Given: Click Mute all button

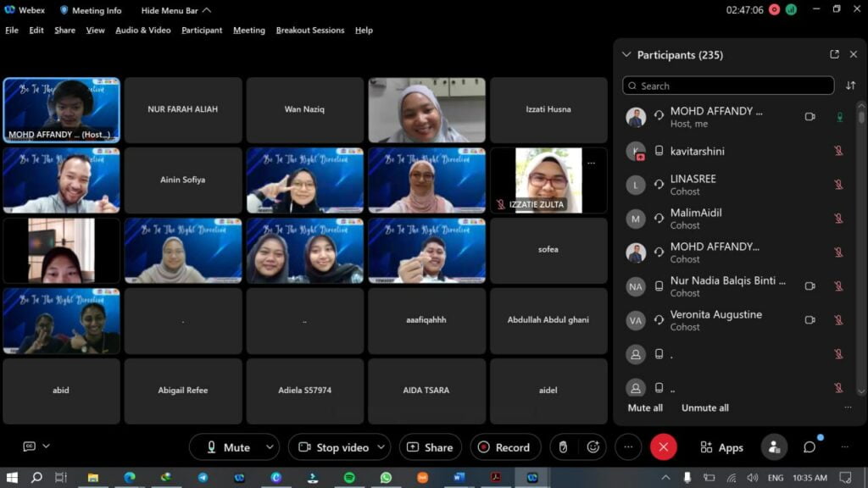Looking at the screenshot, I should 645,408.
